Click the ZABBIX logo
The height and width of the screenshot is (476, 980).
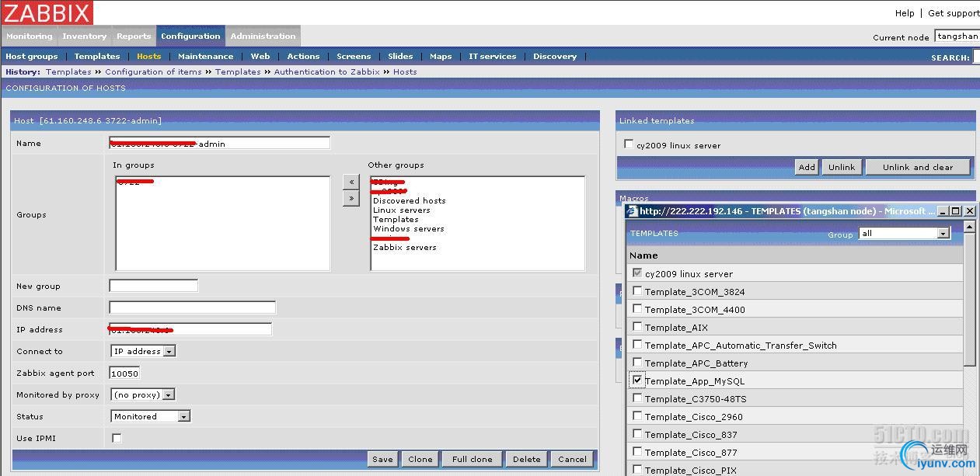pos(47,12)
